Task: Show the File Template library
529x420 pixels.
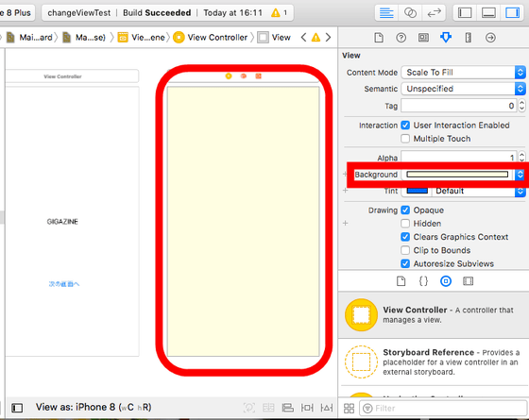Action: (x=401, y=281)
